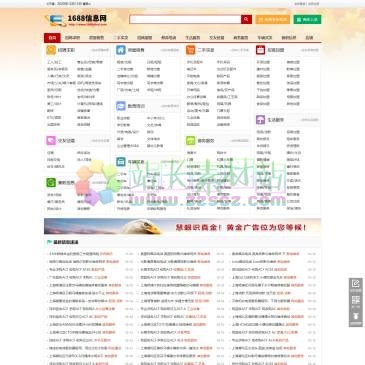Open the lime green category icon
This screenshot has width=365, height=365.
(x=190, y=141)
